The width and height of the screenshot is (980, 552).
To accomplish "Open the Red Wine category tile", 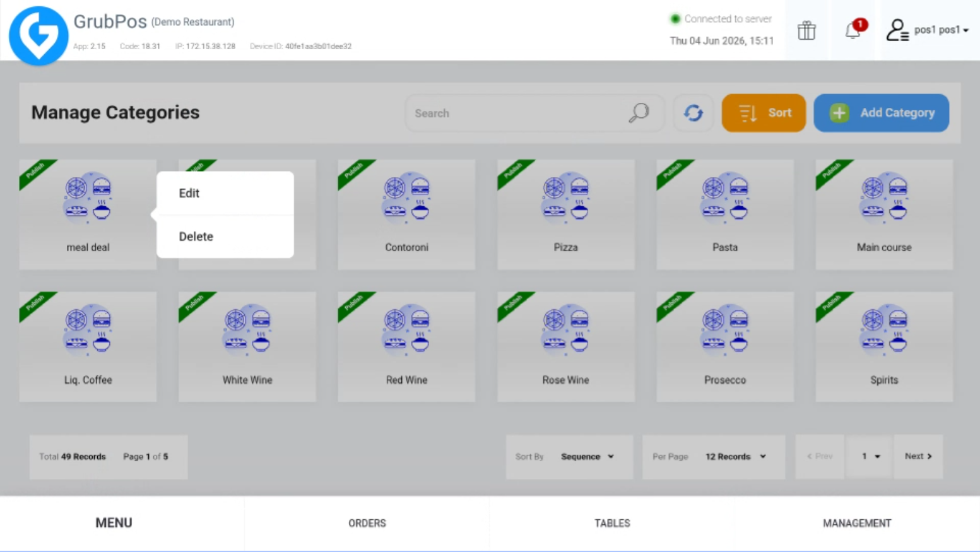I will (406, 346).
